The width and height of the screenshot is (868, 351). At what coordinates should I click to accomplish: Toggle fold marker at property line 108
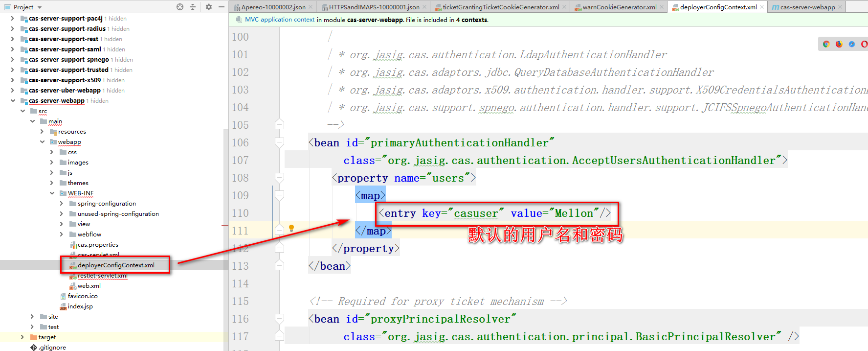pyautogui.click(x=279, y=178)
